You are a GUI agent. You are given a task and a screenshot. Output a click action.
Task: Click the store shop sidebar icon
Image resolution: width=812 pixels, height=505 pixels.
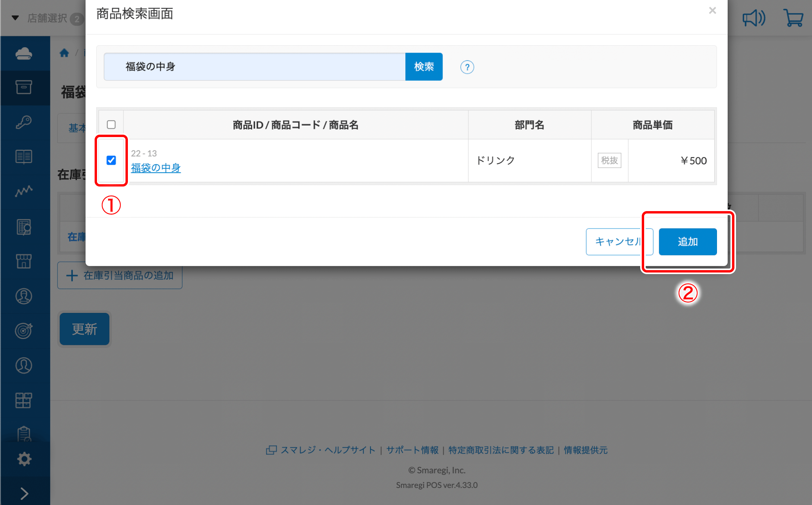pos(24,261)
